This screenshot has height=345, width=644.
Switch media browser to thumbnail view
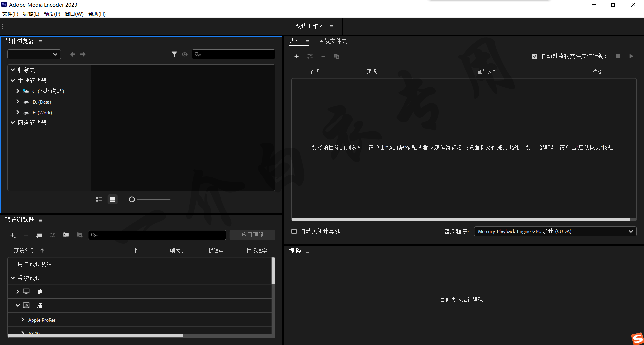[113, 199]
